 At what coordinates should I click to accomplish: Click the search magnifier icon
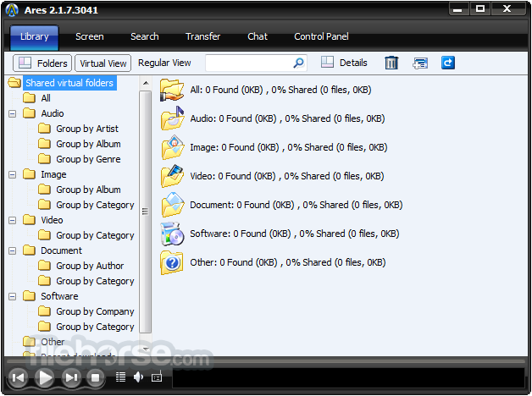point(298,63)
